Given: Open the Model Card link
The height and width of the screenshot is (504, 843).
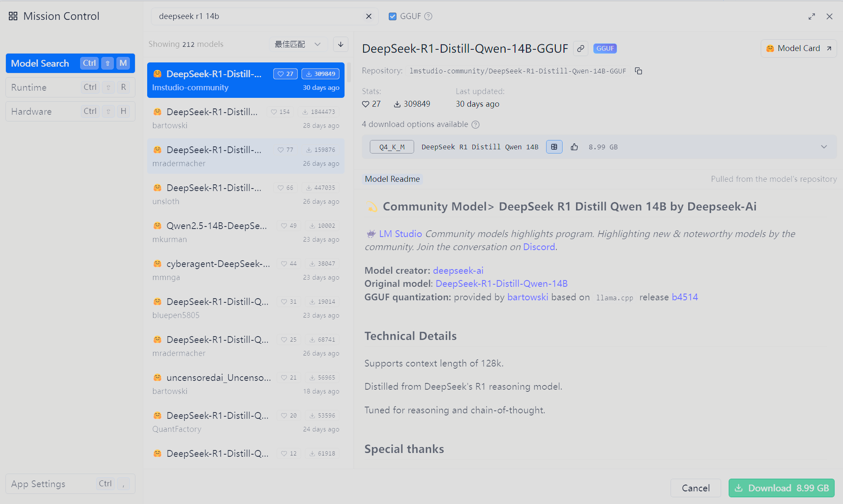Looking at the screenshot, I should 798,49.
